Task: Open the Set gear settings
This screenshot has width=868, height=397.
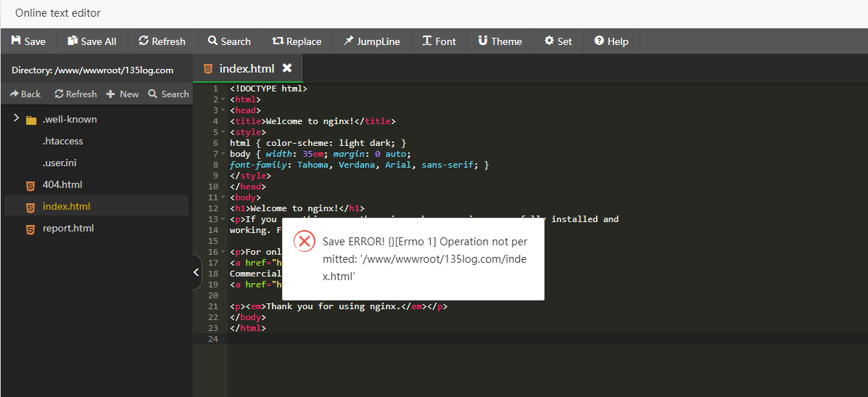Action: [558, 41]
